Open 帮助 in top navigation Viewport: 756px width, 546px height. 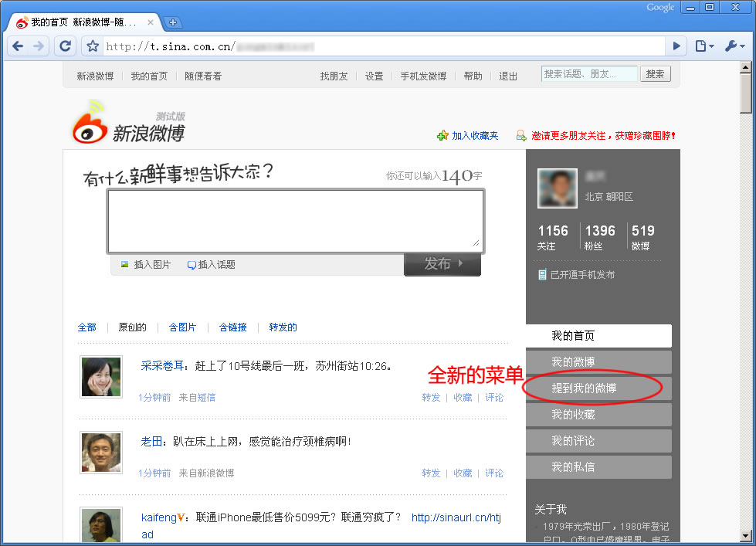click(473, 76)
